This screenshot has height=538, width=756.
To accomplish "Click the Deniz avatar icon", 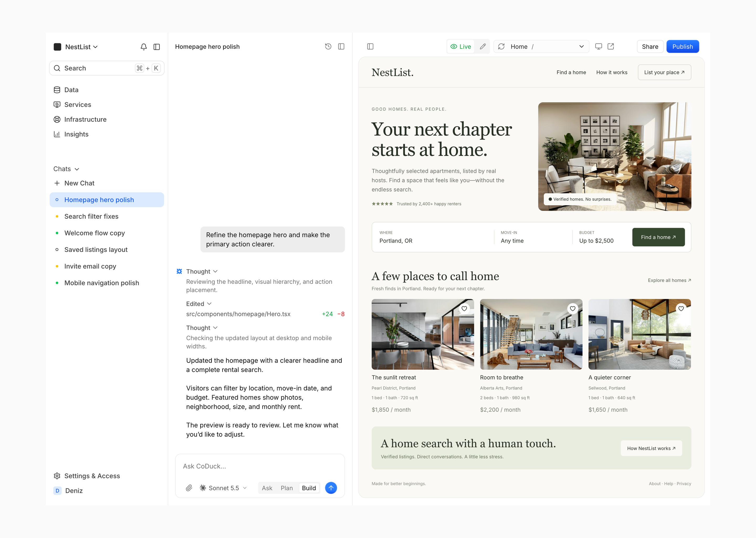I will pos(57,491).
